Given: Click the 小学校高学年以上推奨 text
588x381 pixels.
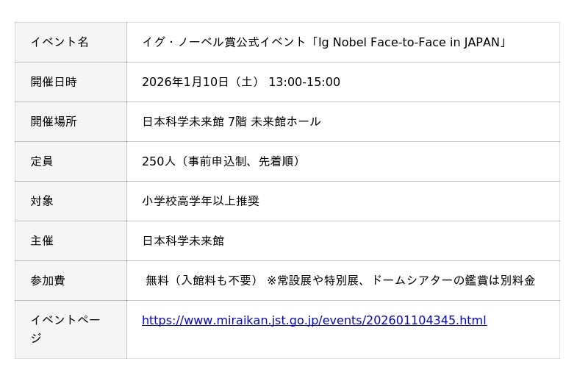Looking at the screenshot, I should (201, 201).
